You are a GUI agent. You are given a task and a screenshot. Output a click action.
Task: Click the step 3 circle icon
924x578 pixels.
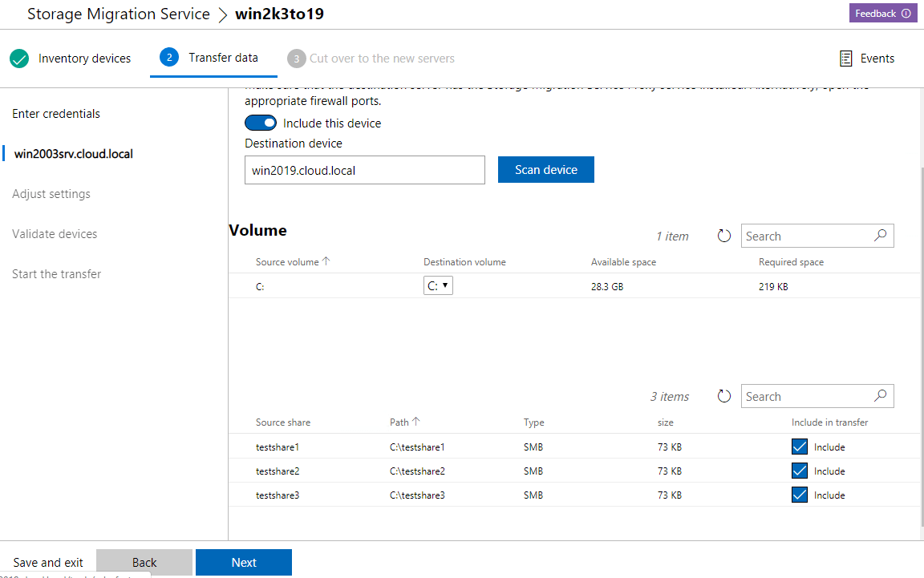pos(296,59)
